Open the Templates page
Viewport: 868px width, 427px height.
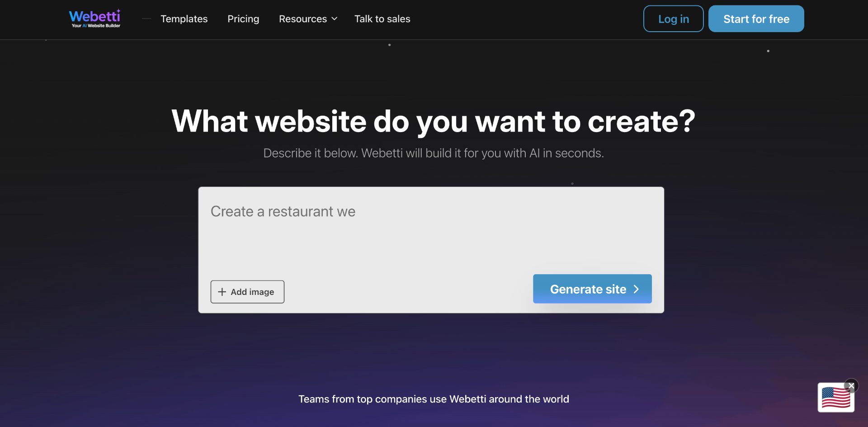184,19
